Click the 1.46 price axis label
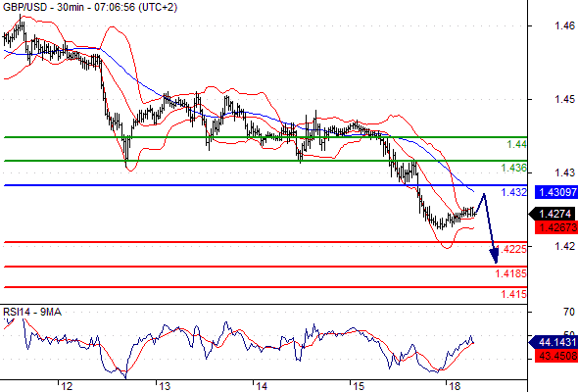The width and height of the screenshot is (578, 392). click(564, 25)
